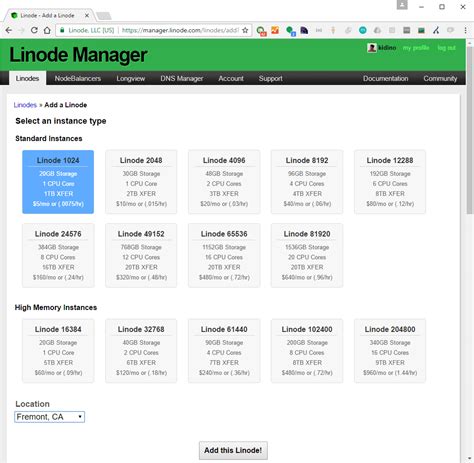This screenshot has height=463, width=474.
Task: Choose the Linode 16384 high memory plan
Action: pos(58,351)
